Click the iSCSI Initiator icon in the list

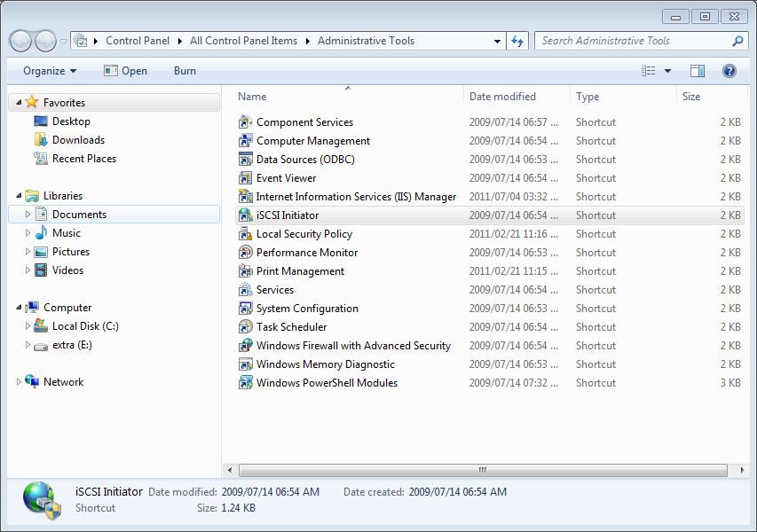245,215
